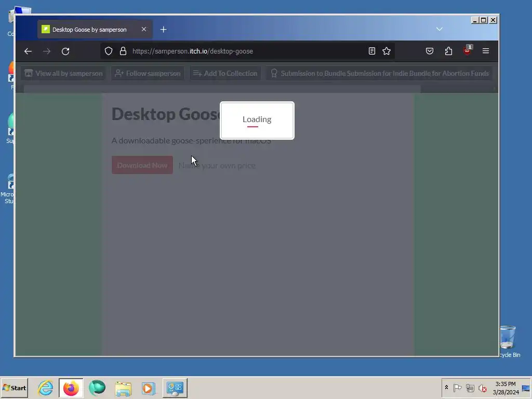This screenshot has width=532, height=399.
Task: Launch Internet Explorer from taskbar
Action: [x=46, y=388]
